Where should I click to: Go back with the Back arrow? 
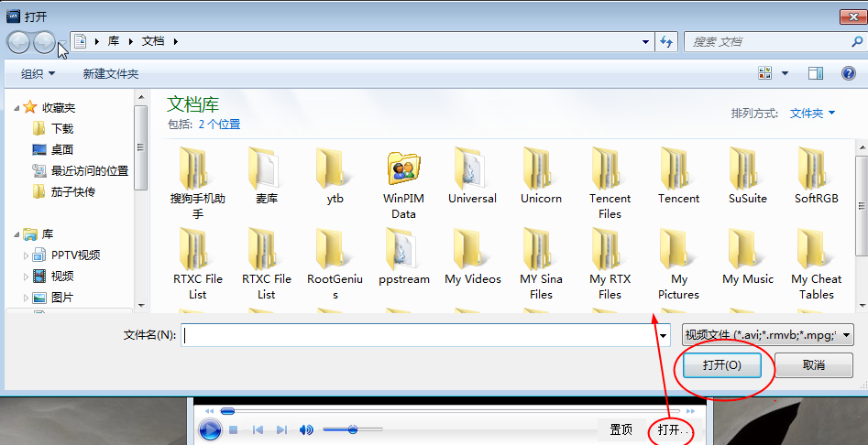click(x=18, y=42)
